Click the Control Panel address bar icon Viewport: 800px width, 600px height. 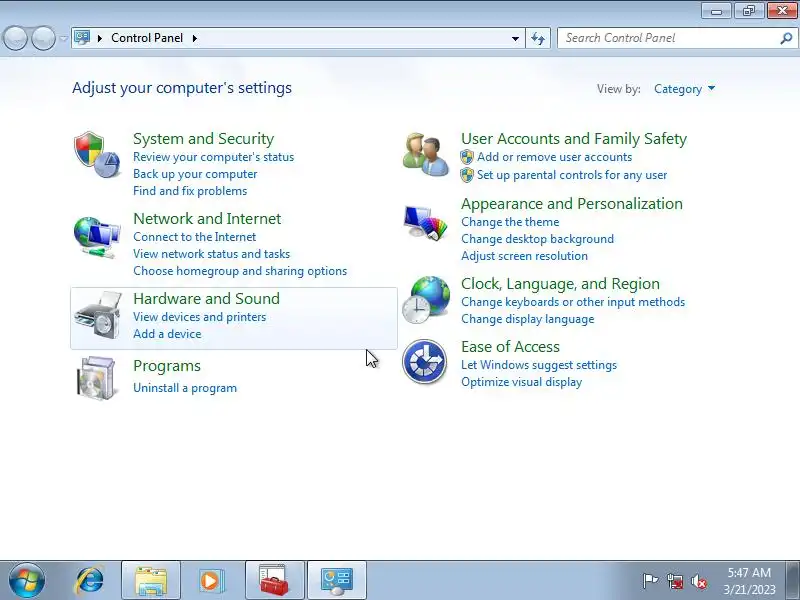click(82, 38)
